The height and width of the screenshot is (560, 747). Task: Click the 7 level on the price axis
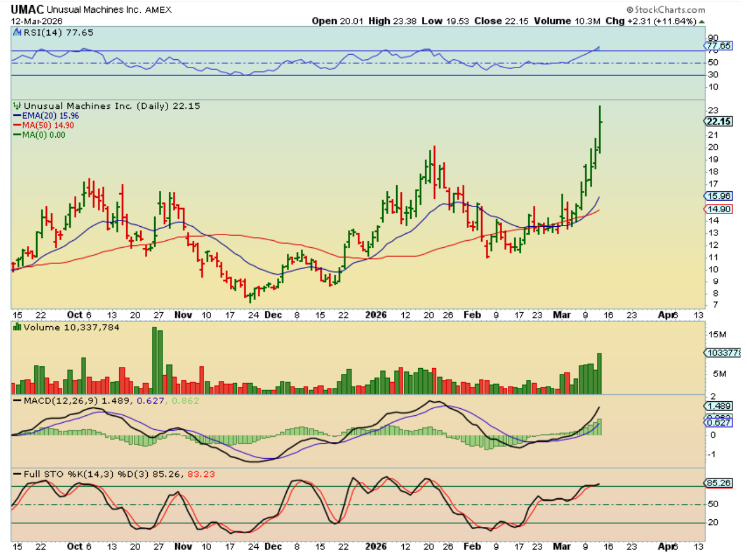point(715,305)
